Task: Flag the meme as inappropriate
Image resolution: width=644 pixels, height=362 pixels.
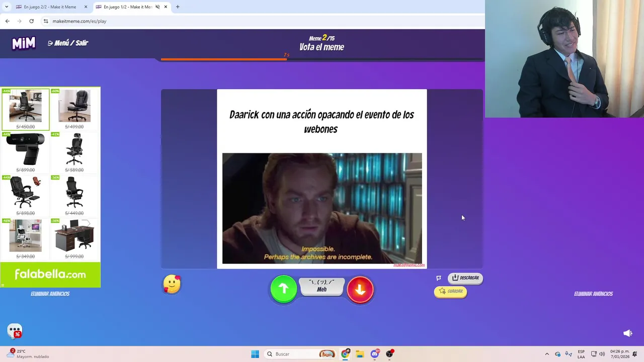Action: click(439, 278)
